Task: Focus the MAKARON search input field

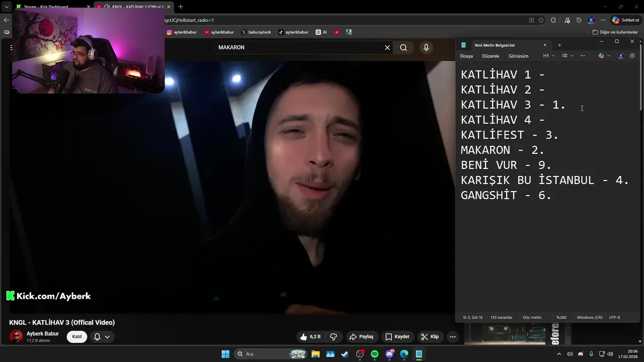Action: [x=299, y=47]
